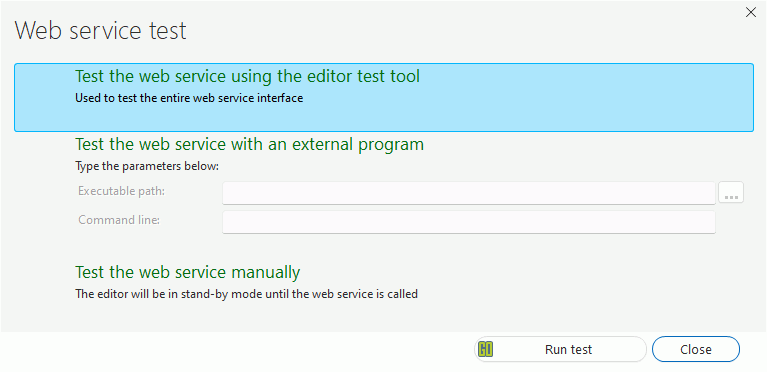Click the "Run test" label text
The image size is (767, 372).
[x=568, y=350]
